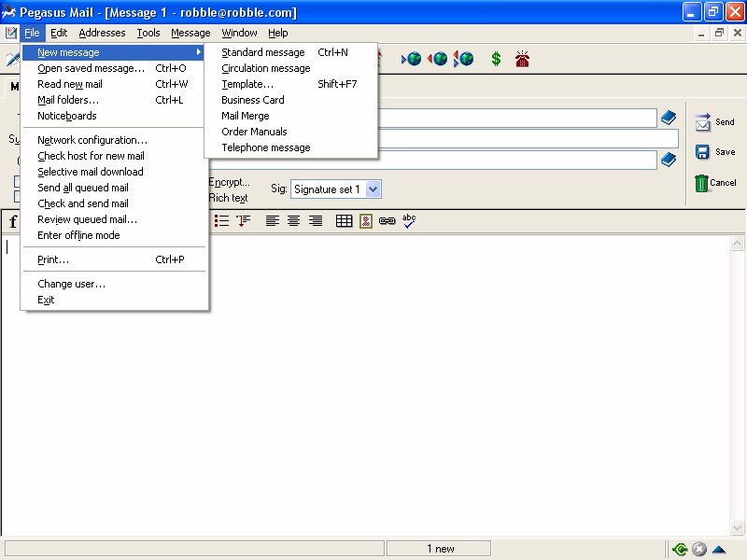The height and width of the screenshot is (560, 747).
Task: Open the Signature set 1 dropdown
Action: click(x=373, y=189)
